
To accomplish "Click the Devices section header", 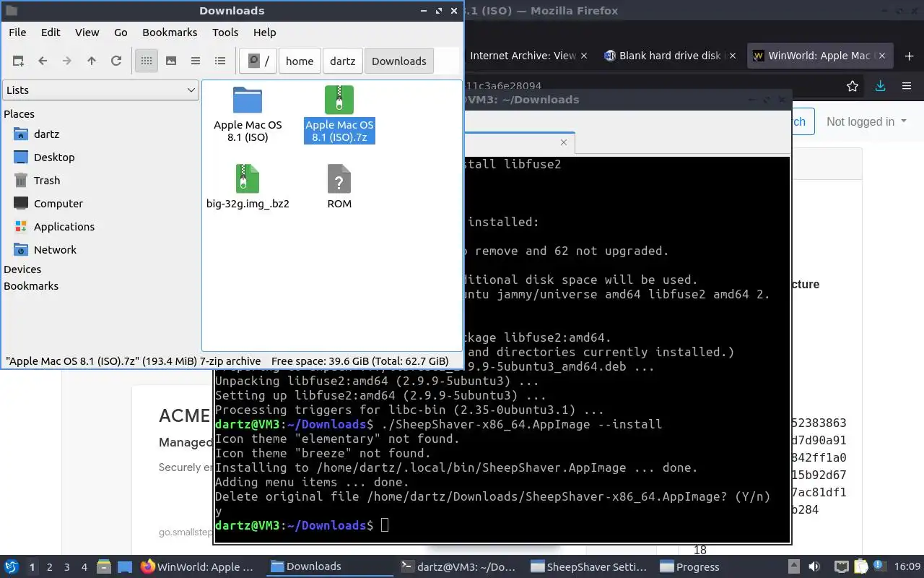I will 22,269.
